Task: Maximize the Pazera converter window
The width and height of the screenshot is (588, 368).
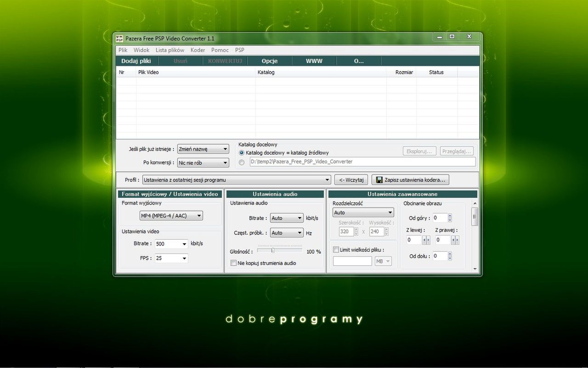Action: [x=452, y=37]
